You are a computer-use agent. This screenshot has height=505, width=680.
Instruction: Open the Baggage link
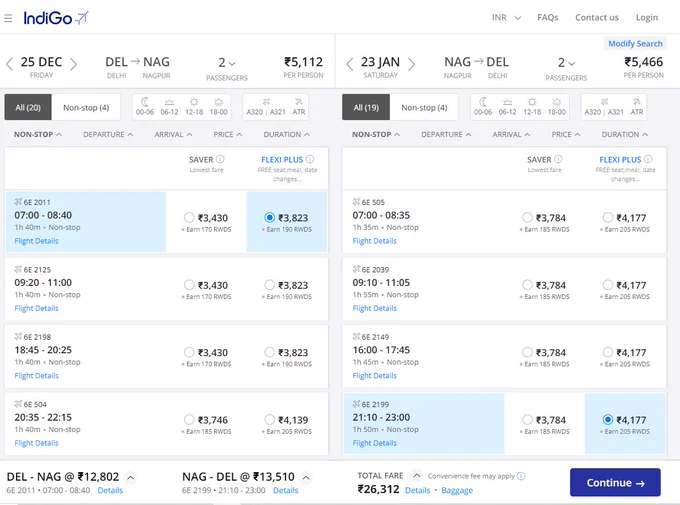pos(457,490)
